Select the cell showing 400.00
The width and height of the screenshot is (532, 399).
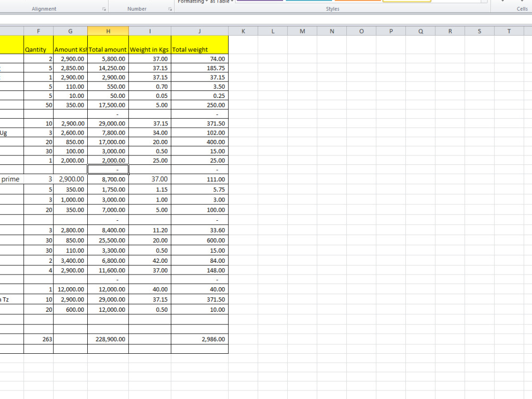tap(199, 142)
